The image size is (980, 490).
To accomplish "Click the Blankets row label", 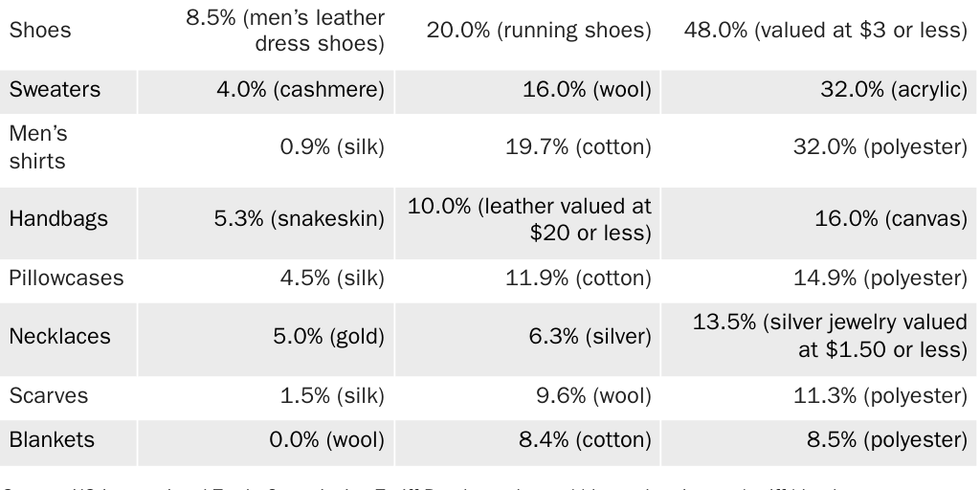I will coord(52,440).
